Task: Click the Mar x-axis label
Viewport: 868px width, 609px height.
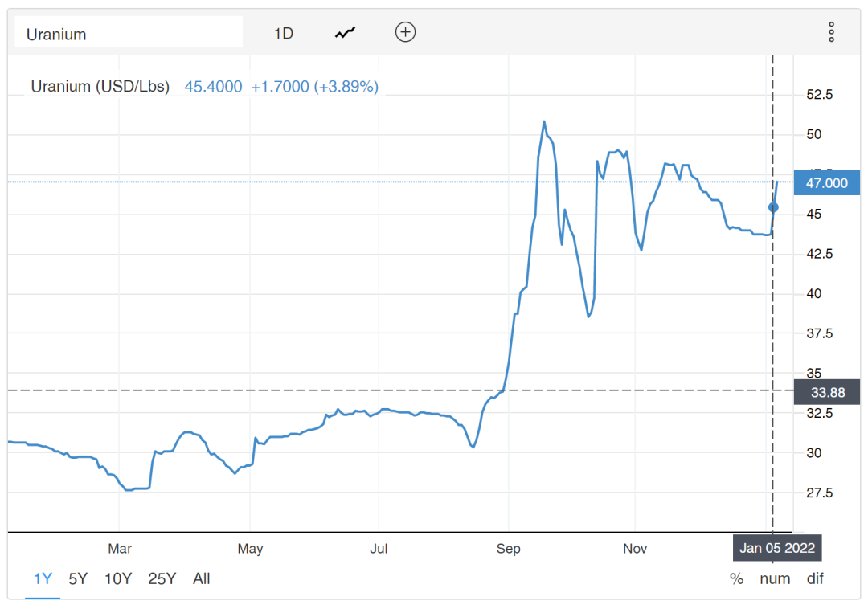Action: click(120, 549)
